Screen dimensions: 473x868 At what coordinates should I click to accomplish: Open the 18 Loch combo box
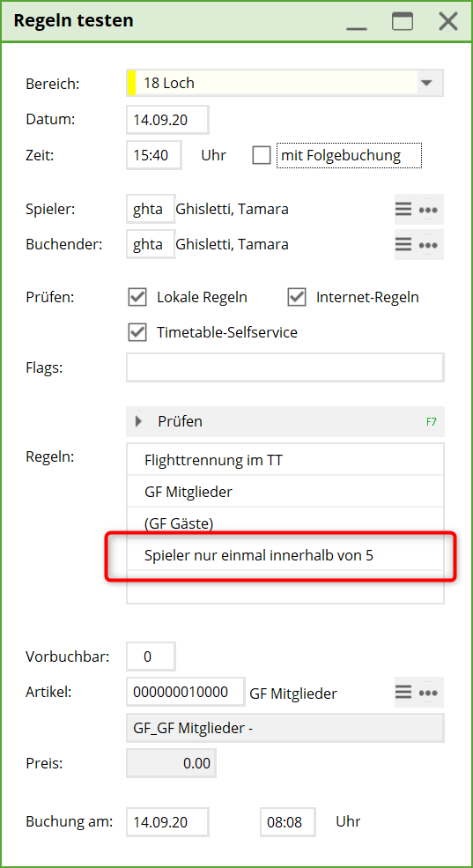coord(285,83)
